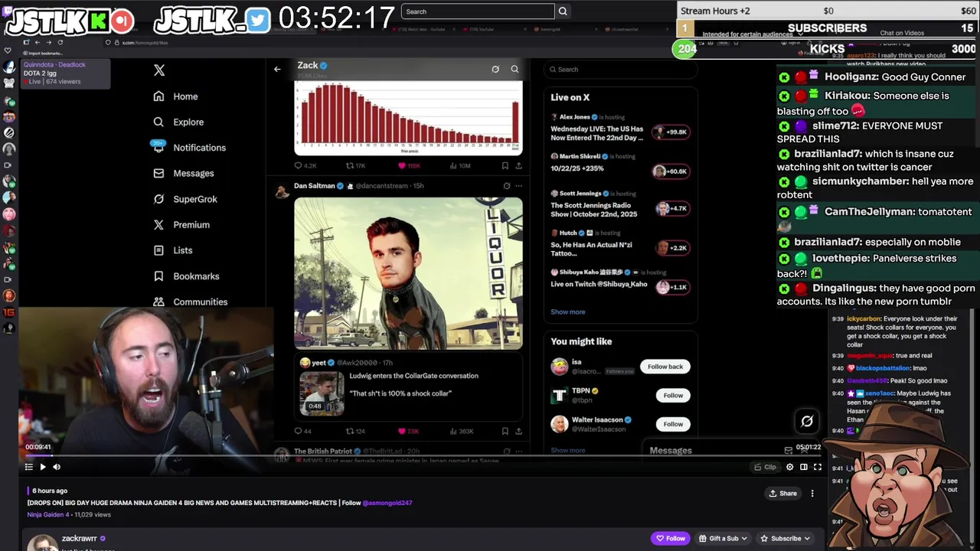
Task: Open the bar chart image
Action: (408, 117)
